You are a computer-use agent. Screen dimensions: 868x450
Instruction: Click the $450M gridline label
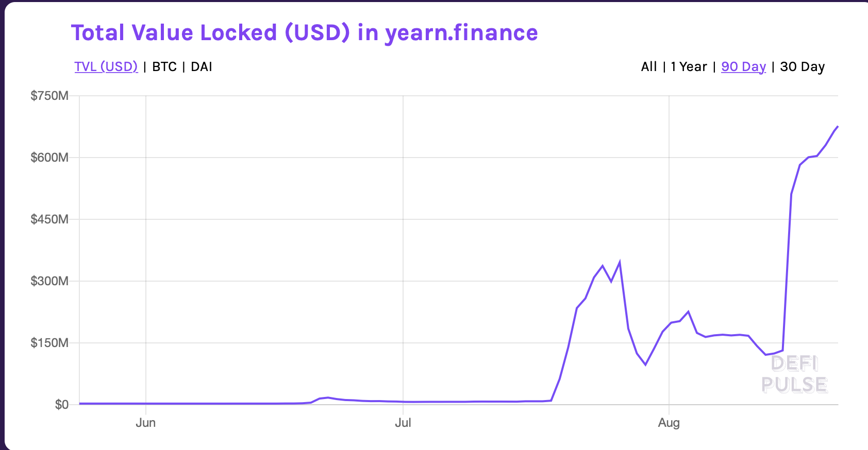point(48,219)
